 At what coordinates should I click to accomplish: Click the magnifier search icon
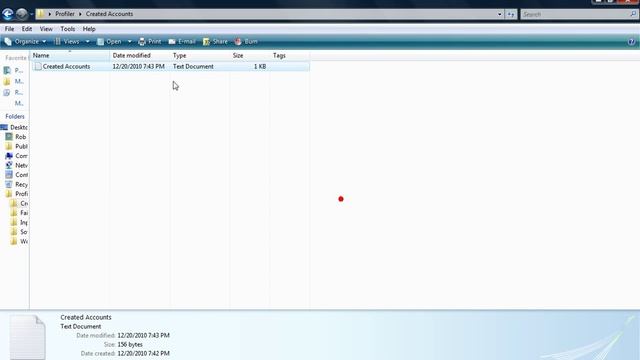tap(633, 14)
